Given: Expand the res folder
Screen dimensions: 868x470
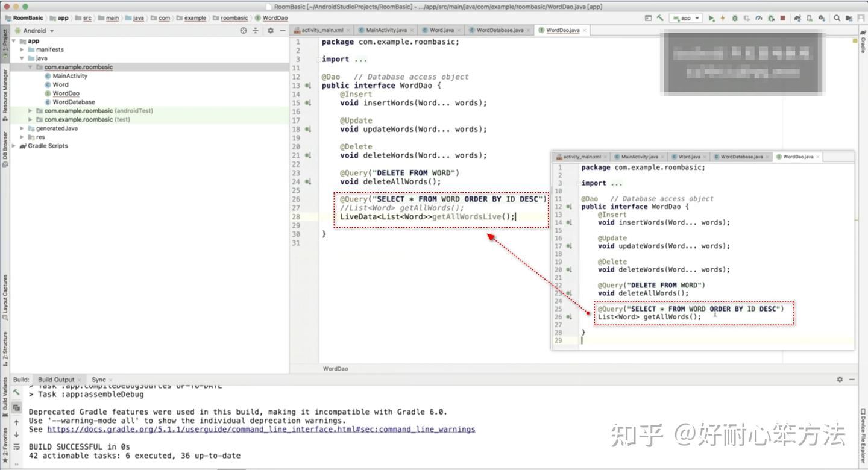Looking at the screenshot, I should [22, 137].
